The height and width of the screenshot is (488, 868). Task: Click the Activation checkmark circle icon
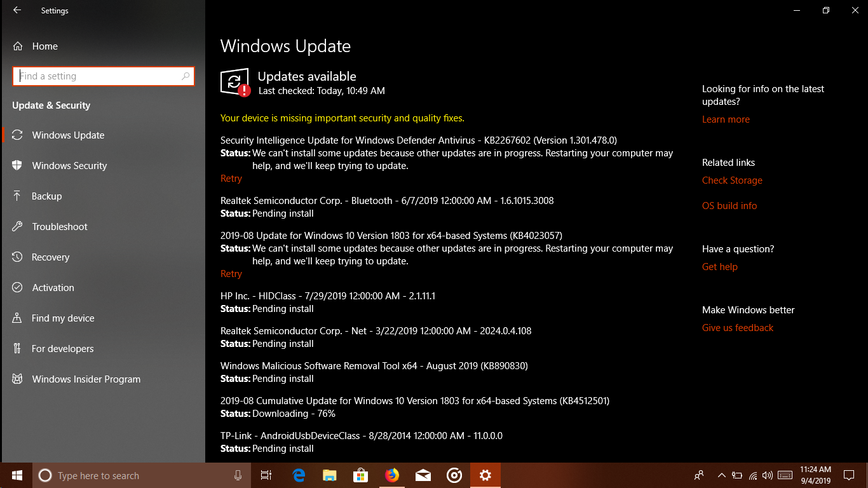tap(18, 288)
